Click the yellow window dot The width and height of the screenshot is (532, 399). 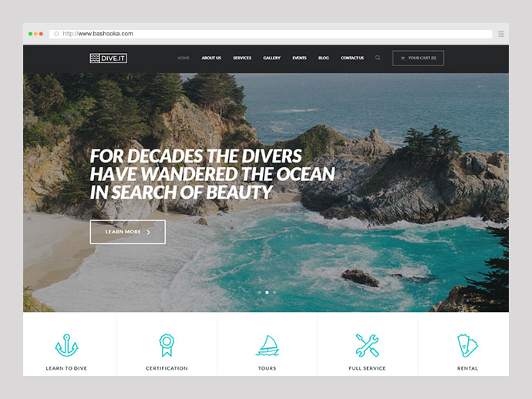35,34
